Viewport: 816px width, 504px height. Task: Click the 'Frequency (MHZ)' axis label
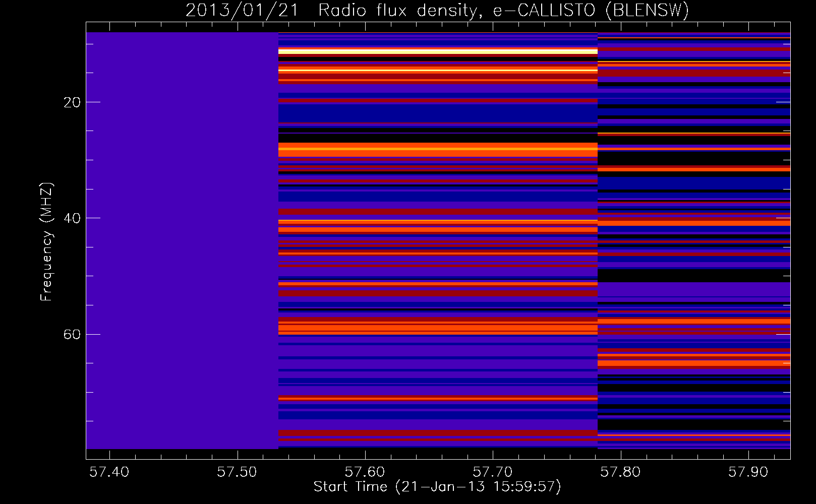[x=46, y=242]
